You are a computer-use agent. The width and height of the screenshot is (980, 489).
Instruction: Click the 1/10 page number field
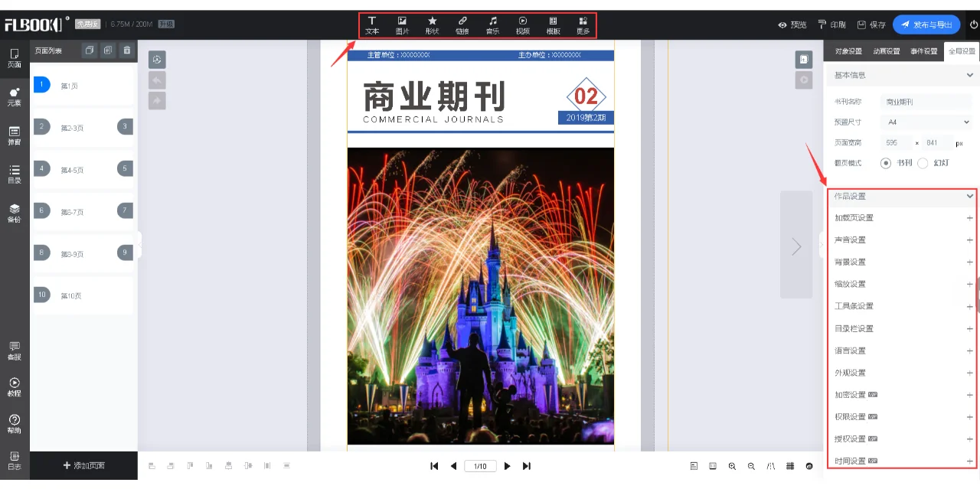[x=480, y=466]
